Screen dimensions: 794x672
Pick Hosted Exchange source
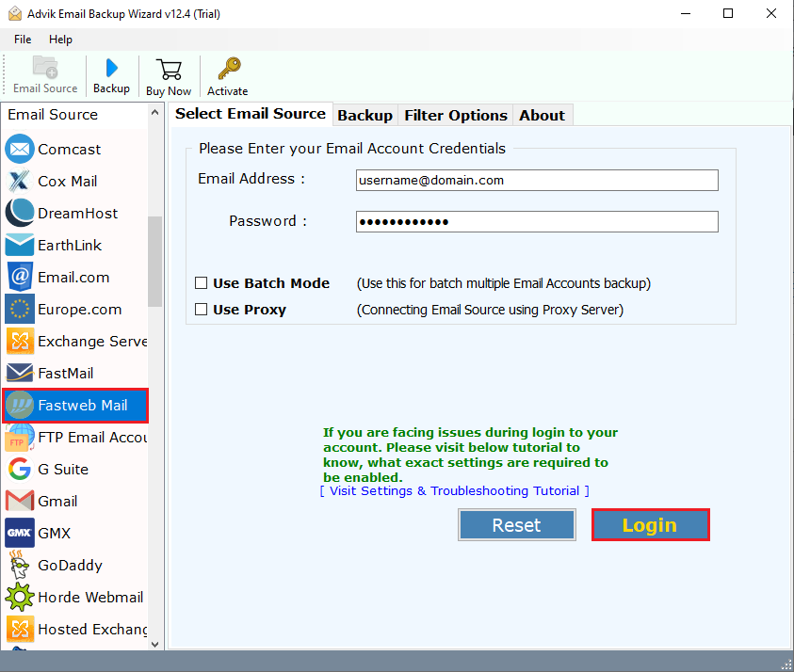point(75,629)
